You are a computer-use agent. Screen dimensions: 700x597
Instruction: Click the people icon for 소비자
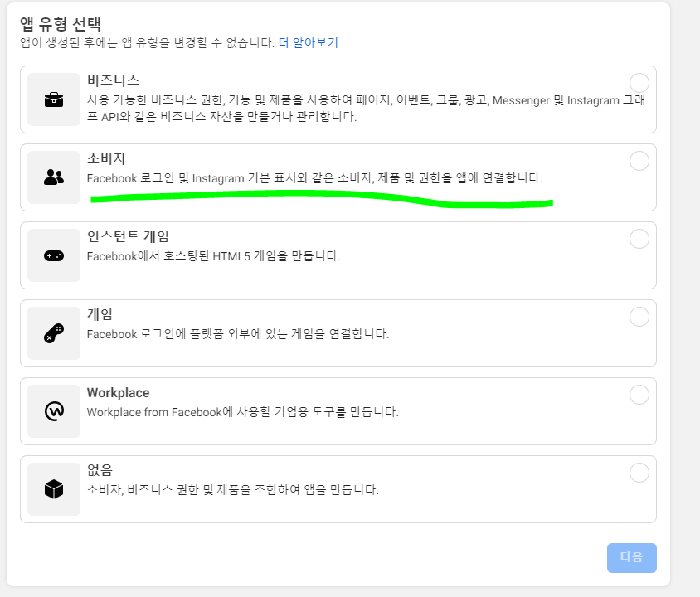pos(54,177)
